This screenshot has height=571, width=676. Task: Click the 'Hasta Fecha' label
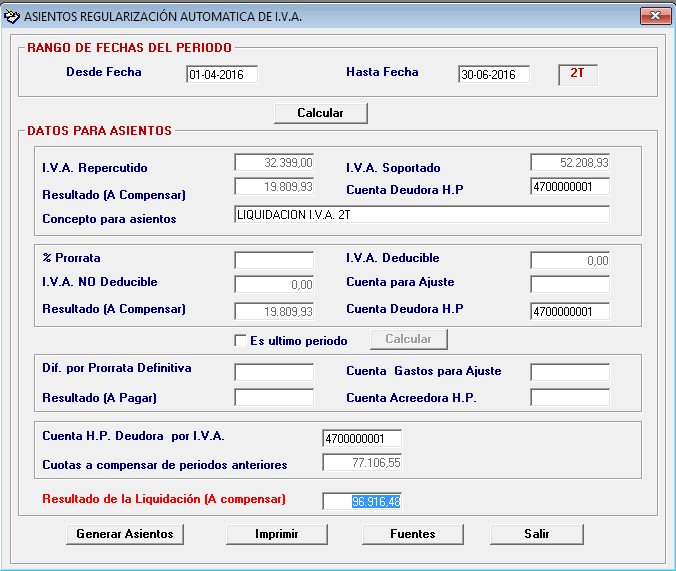click(x=382, y=72)
